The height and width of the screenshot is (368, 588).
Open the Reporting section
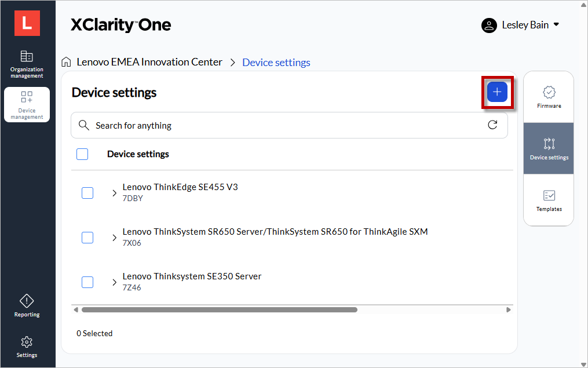[x=27, y=305]
